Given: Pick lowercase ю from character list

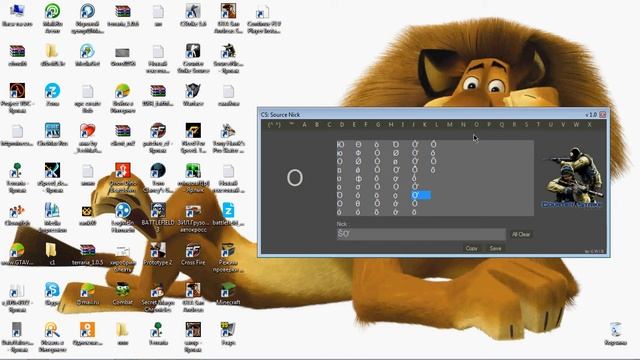Looking at the screenshot, I should coord(340,153).
